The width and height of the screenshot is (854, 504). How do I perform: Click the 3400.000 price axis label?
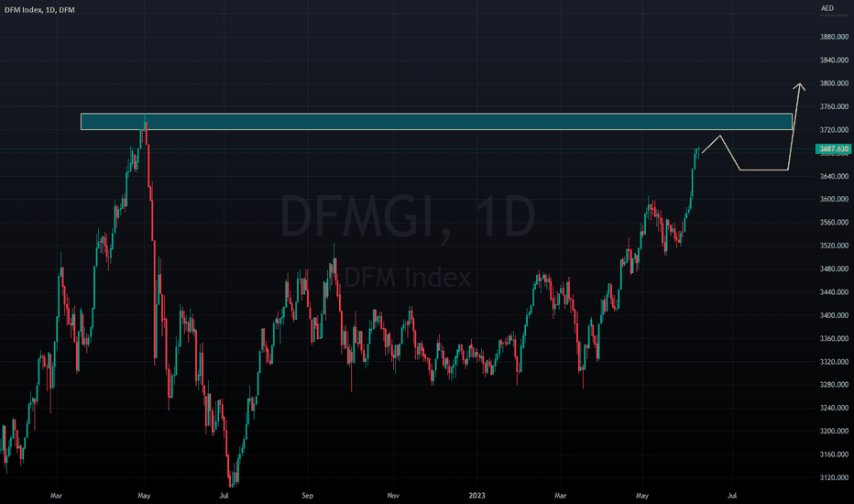point(834,315)
